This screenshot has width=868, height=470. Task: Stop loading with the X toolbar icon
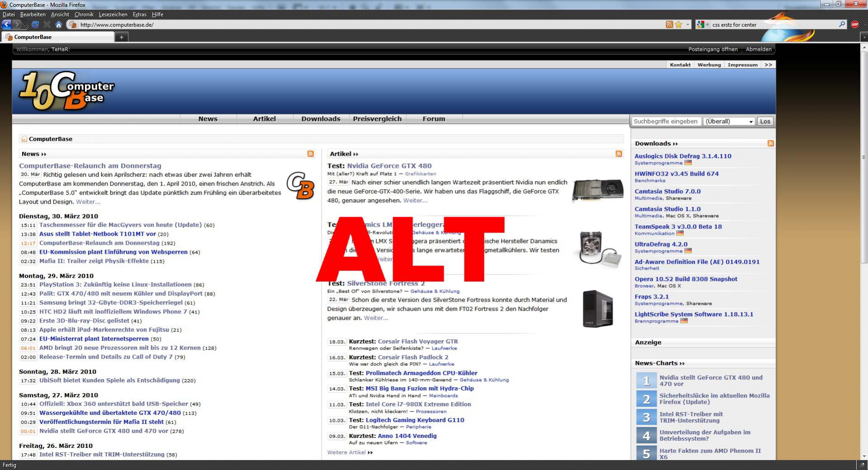tap(47, 24)
